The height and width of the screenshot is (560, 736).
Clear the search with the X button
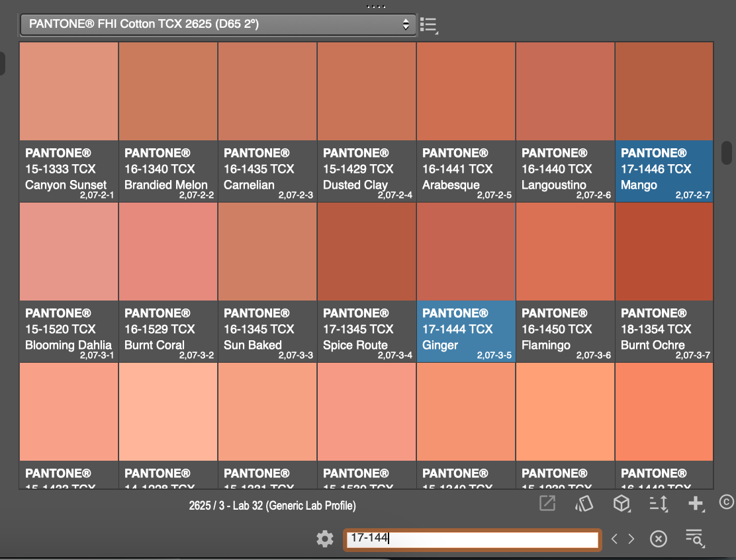pyautogui.click(x=658, y=539)
